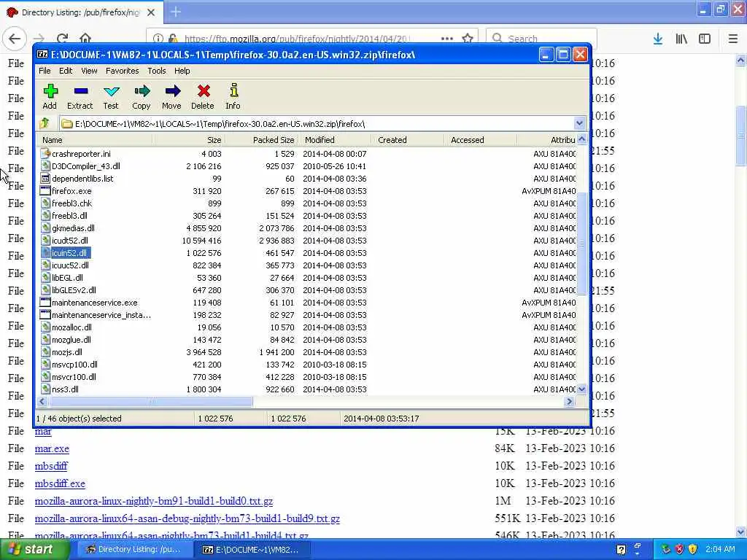Open the Windows start button
747x560 pixels.
click(x=34, y=550)
